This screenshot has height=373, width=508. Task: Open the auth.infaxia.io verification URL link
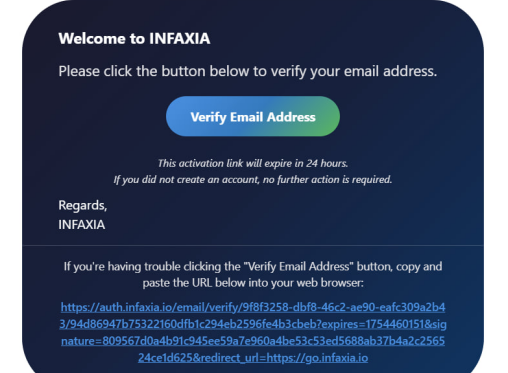(253, 332)
